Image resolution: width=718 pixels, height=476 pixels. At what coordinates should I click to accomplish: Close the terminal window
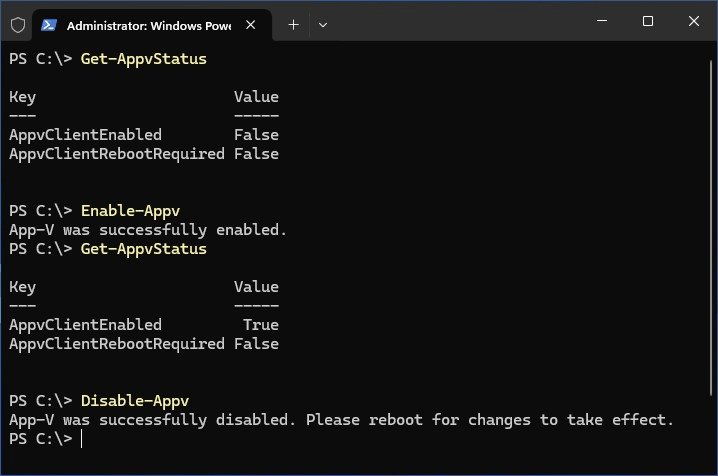pos(692,21)
